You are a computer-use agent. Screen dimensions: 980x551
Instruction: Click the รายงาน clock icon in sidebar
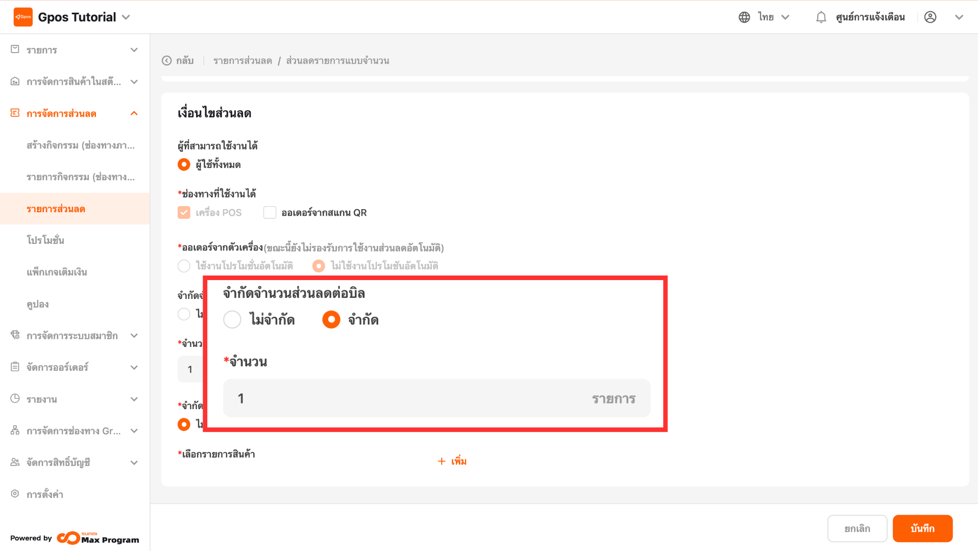coord(15,398)
